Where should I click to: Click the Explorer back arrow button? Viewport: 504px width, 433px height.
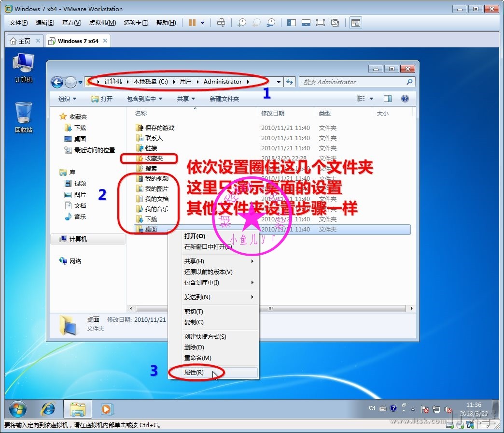tap(57, 82)
